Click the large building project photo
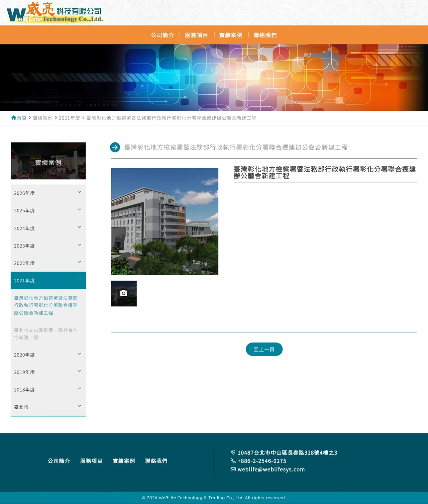 tap(165, 221)
